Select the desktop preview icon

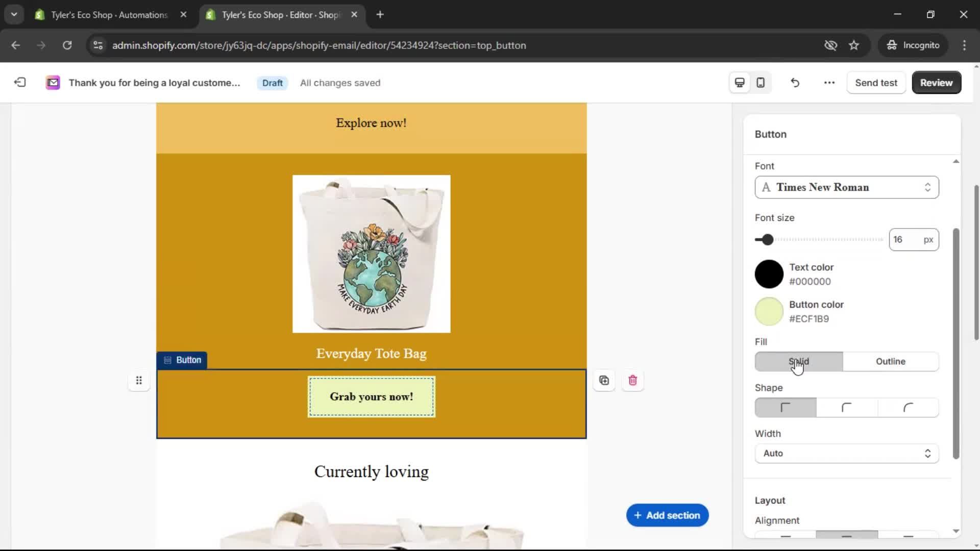(x=739, y=82)
